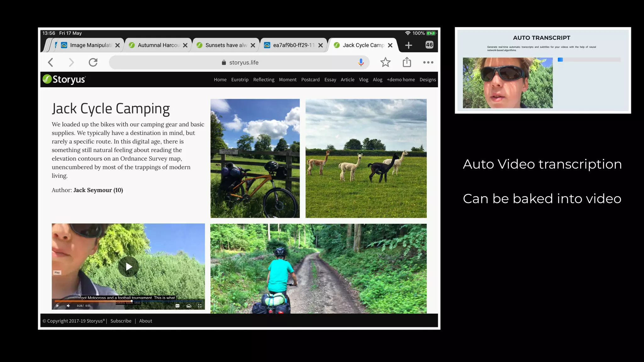Click the author name Jack Seymour (10)

click(98, 190)
